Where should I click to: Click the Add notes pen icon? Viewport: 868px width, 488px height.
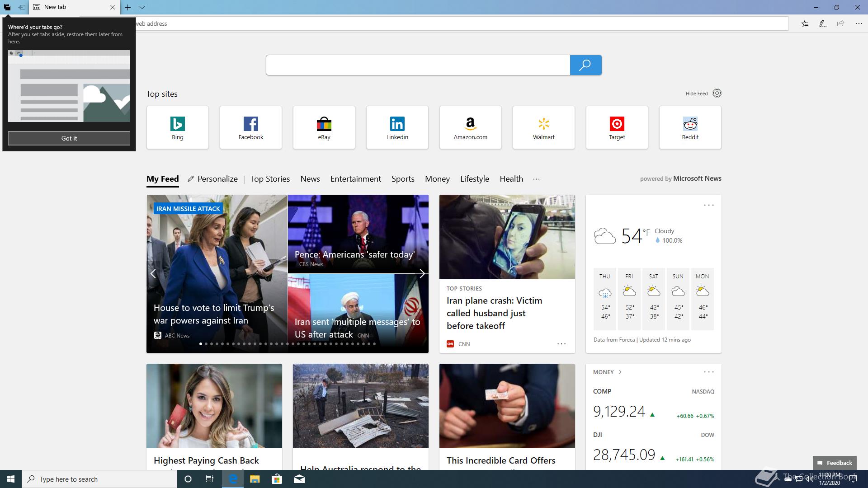(x=823, y=23)
